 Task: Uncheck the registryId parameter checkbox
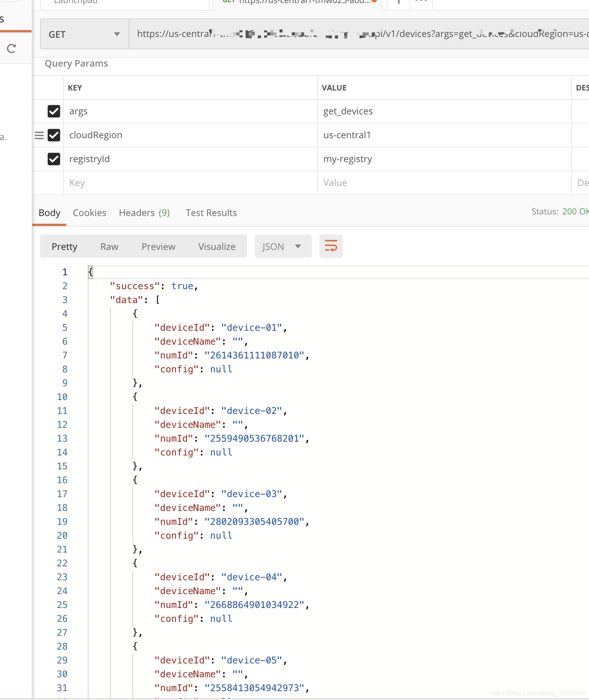coord(54,159)
